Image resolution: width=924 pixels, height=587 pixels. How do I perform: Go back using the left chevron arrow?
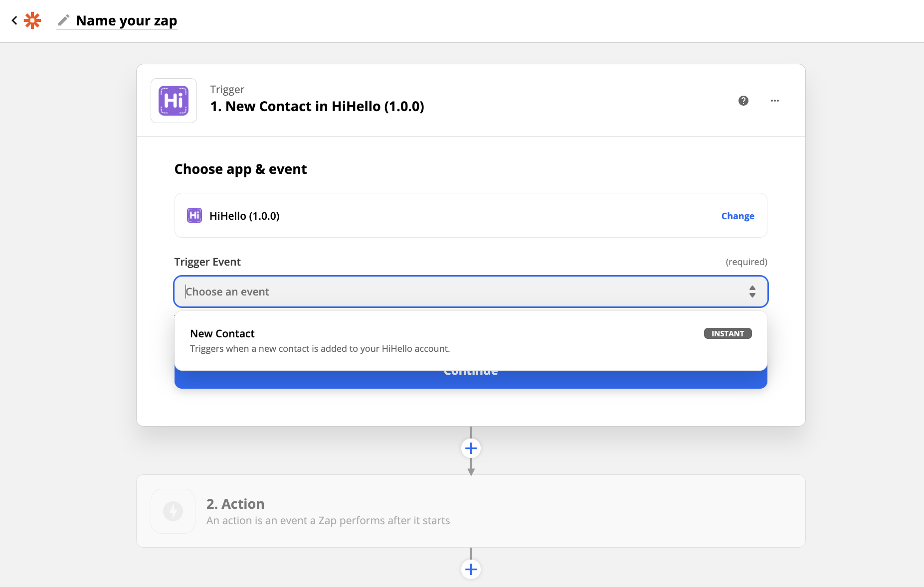click(14, 20)
